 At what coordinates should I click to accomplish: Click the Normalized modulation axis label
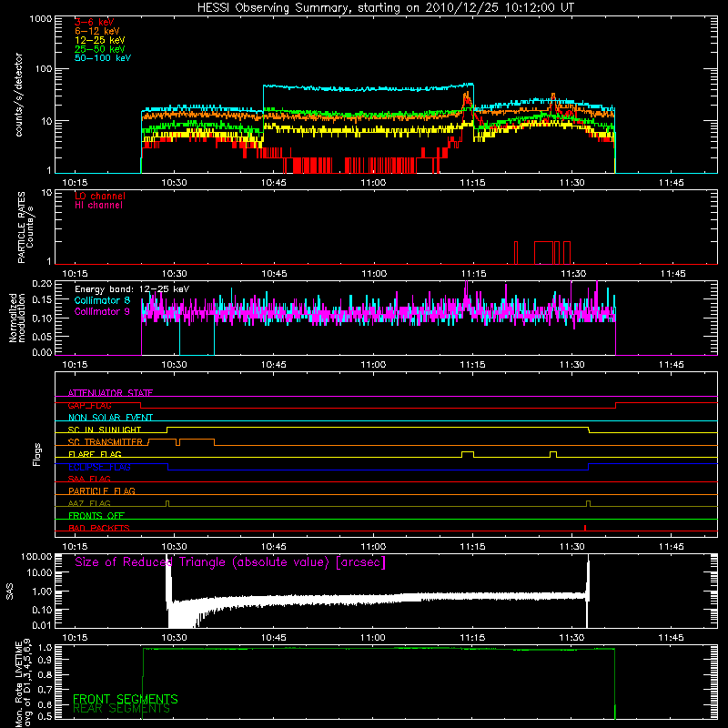coord(17,318)
